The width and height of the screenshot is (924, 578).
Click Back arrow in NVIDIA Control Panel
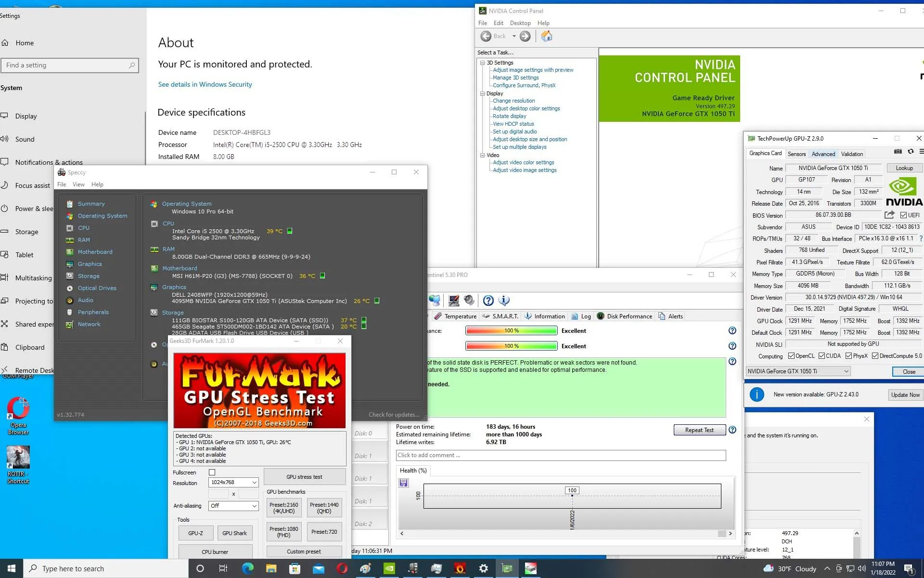(x=486, y=36)
